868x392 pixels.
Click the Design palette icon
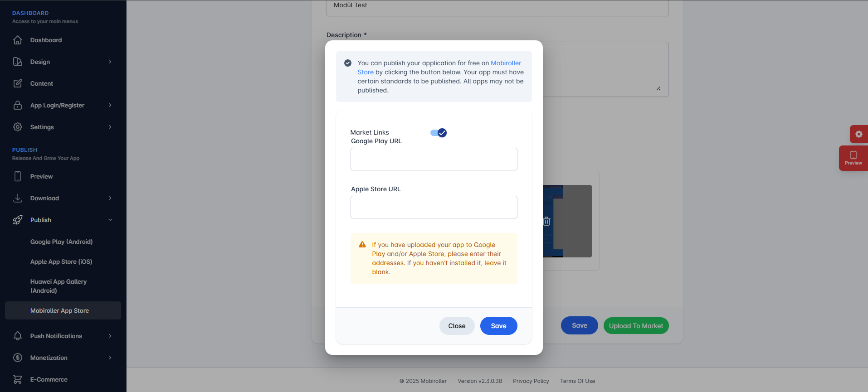[x=18, y=62]
